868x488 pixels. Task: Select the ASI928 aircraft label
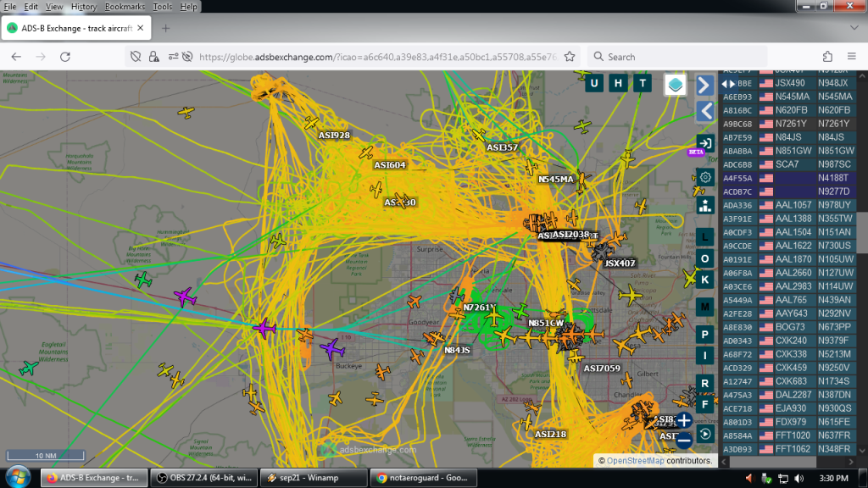[x=334, y=135]
